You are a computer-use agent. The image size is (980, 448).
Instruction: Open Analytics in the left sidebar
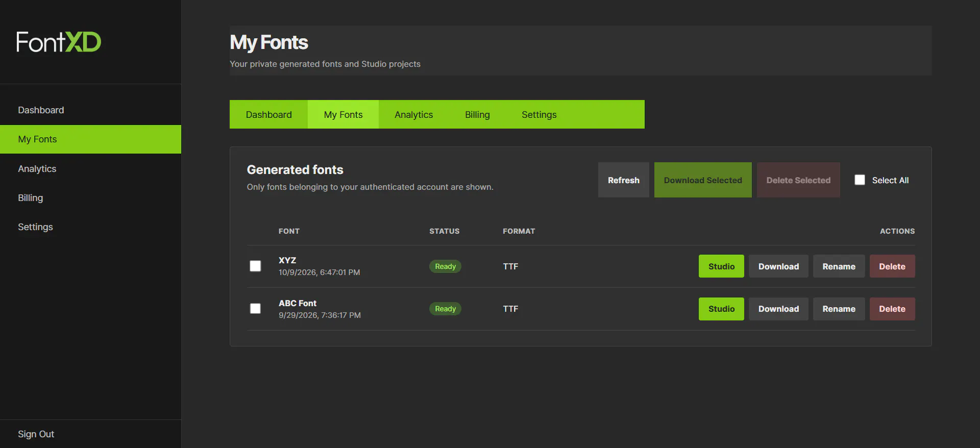(x=91, y=169)
